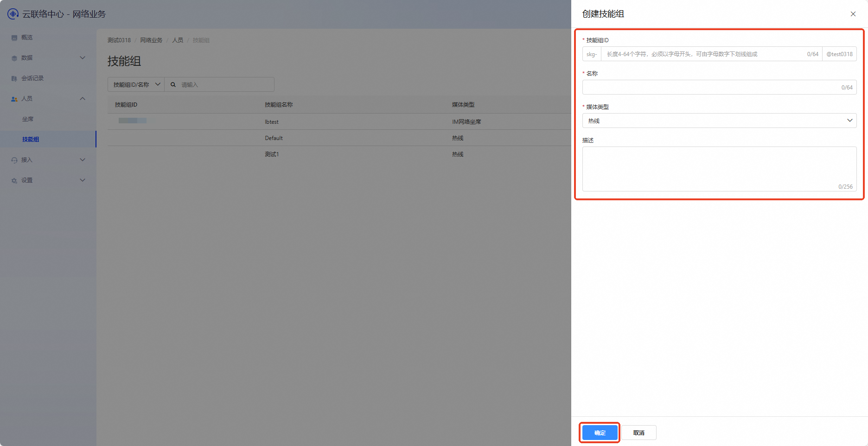The width and height of the screenshot is (868, 446).
Task: Close the 创建技能组 panel
Action: click(x=853, y=14)
